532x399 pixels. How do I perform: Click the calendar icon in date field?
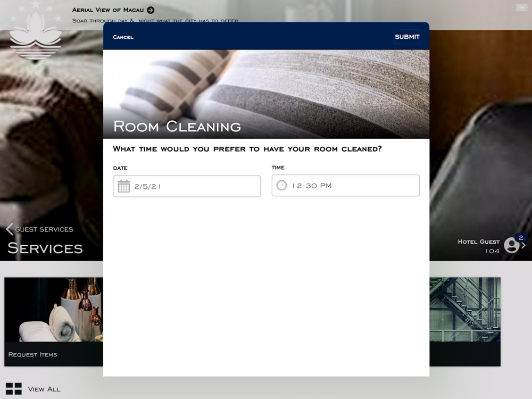[x=124, y=186]
